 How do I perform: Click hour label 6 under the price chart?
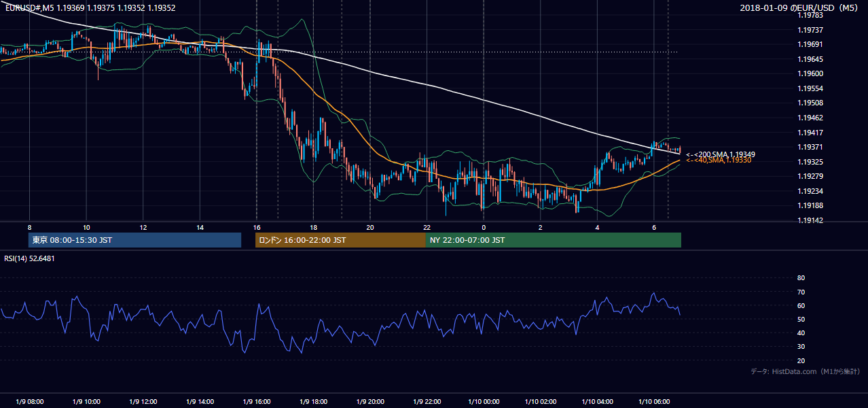[x=654, y=227]
